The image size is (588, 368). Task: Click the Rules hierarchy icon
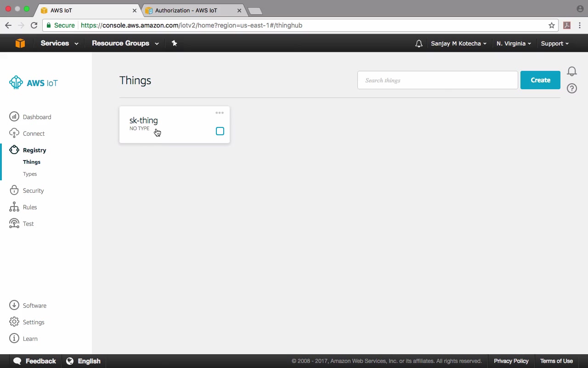click(14, 207)
